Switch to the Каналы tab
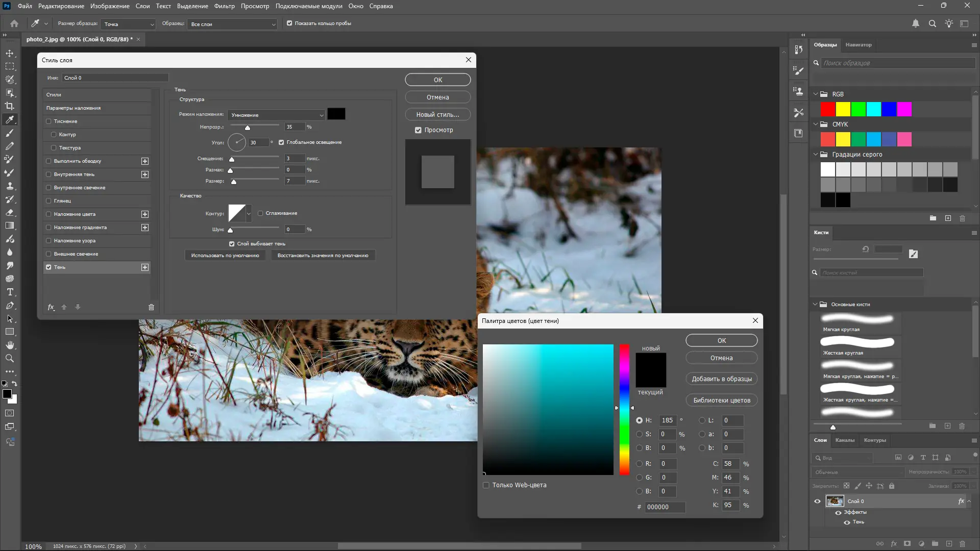The width and height of the screenshot is (980, 551). coord(845,440)
